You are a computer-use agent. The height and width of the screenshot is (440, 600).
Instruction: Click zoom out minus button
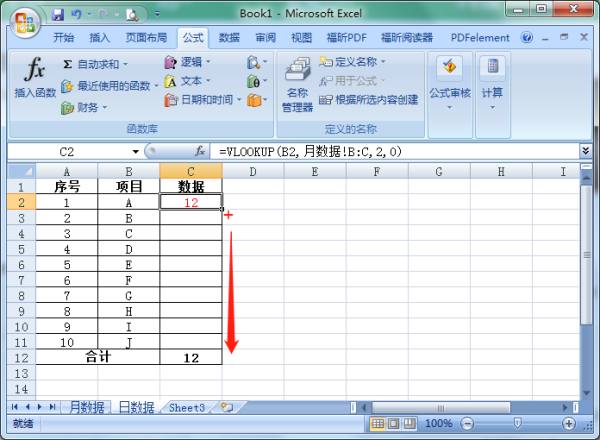click(467, 424)
